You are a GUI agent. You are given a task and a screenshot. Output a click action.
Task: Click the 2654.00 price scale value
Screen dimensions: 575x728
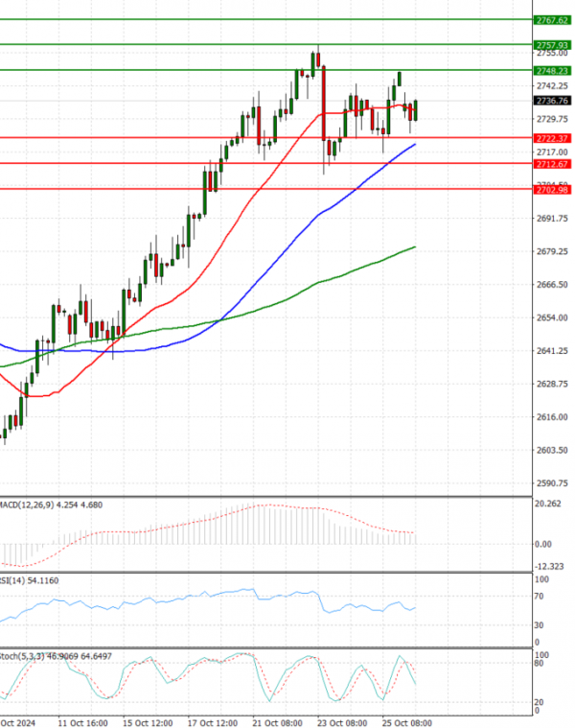552,317
